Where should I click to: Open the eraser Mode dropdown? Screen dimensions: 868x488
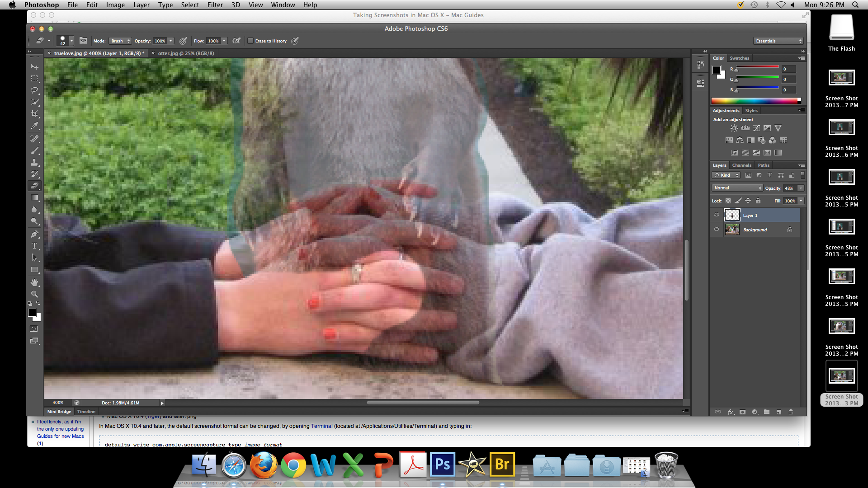pyautogui.click(x=120, y=41)
